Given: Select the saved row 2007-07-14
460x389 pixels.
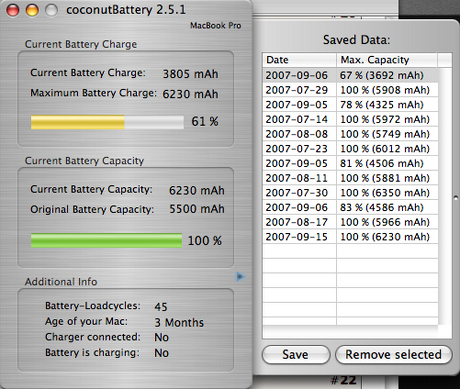Looking at the screenshot, I should click(350, 119).
